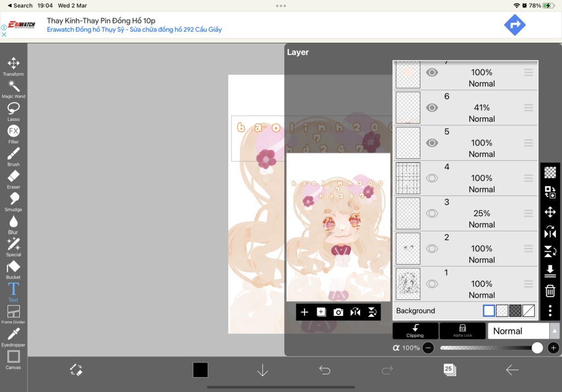The height and width of the screenshot is (392, 562).
Task: Go back with the left arrow
Action: coord(512,370)
